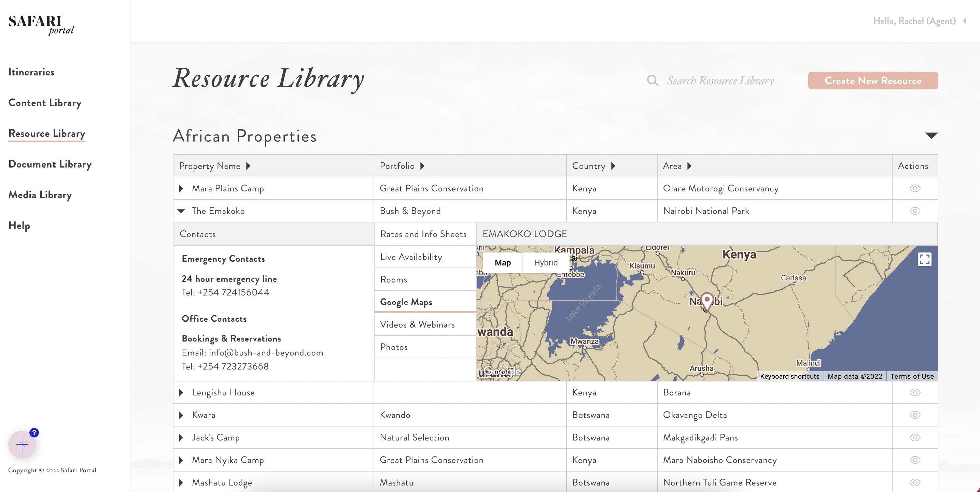The width and height of the screenshot is (980, 492).
Task: Select the Rates and Info Sheets tab
Action: click(425, 234)
